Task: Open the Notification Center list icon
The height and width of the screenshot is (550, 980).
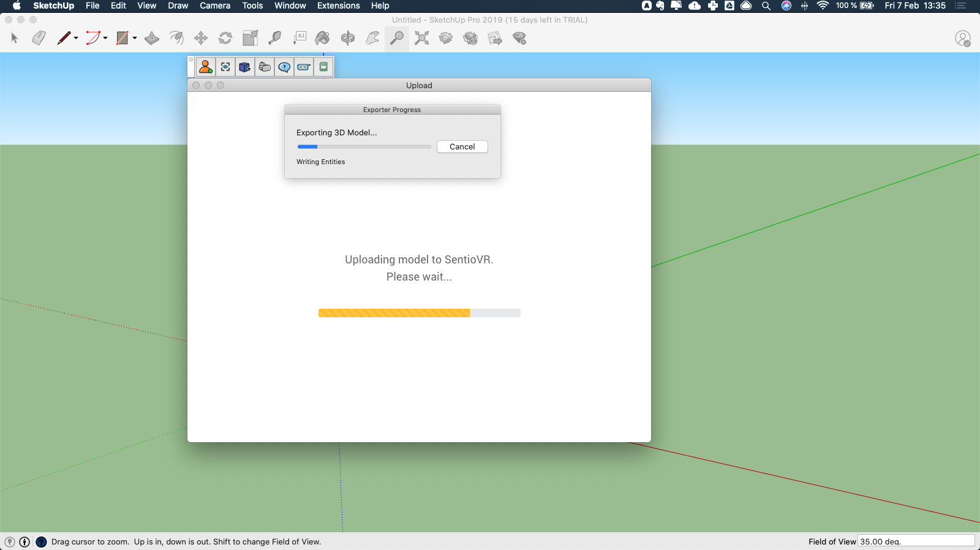Action: point(960,6)
